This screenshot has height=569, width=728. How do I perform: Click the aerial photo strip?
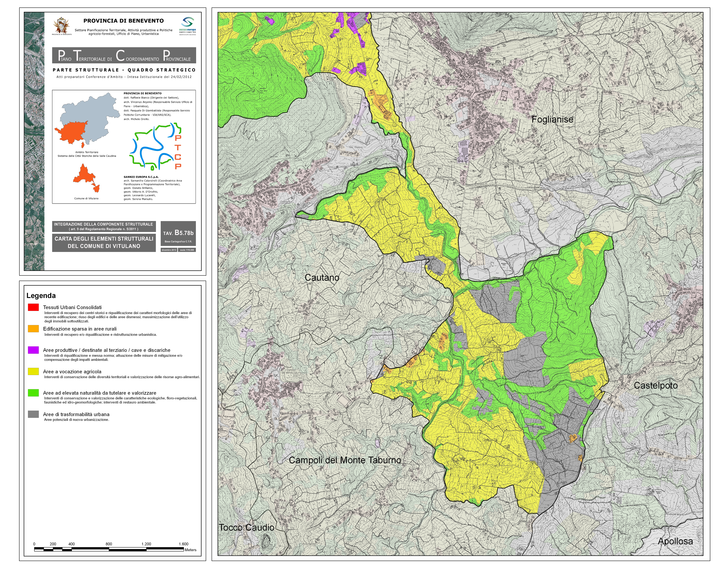34,141
